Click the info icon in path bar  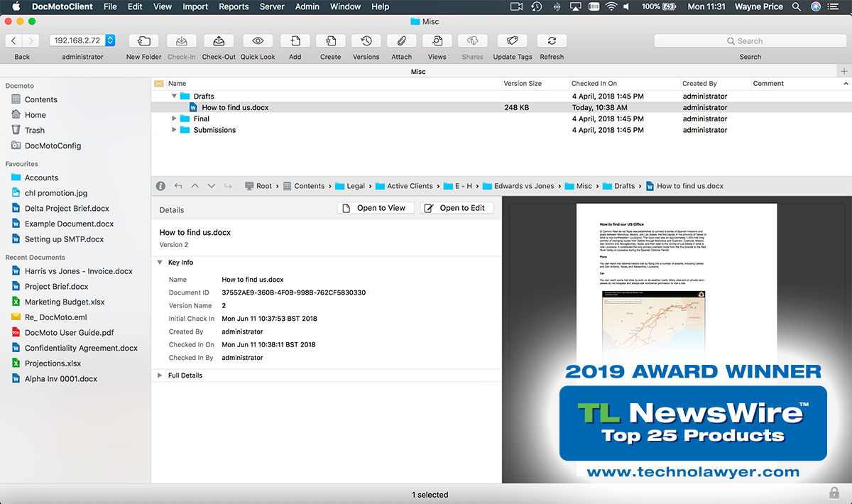pyautogui.click(x=160, y=186)
